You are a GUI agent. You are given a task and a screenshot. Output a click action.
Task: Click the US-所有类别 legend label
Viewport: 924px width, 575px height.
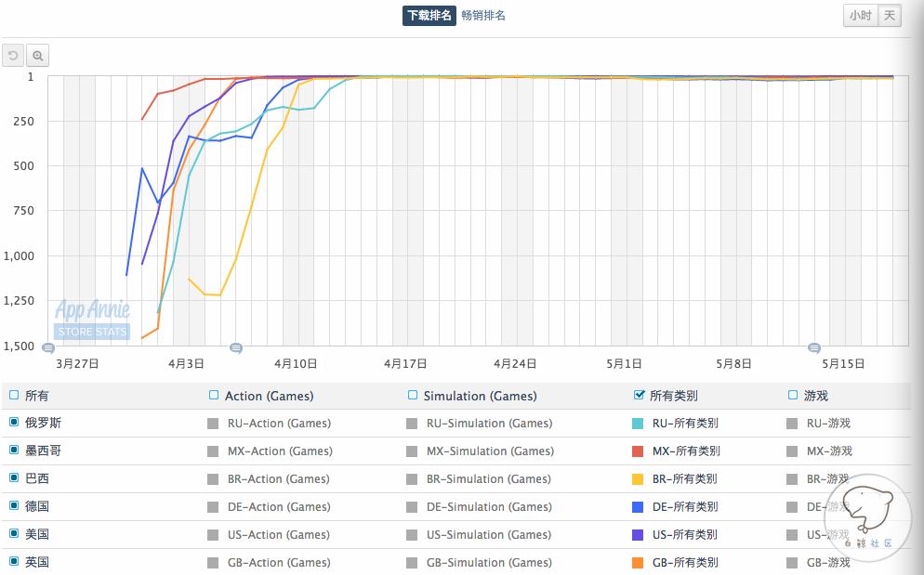pyautogui.click(x=685, y=534)
